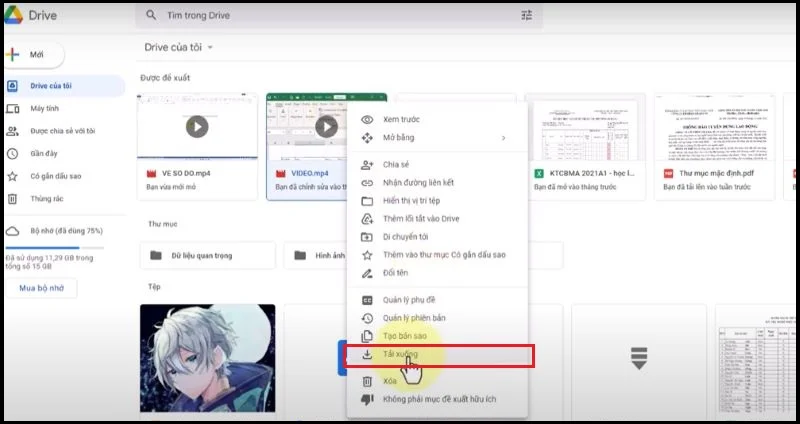Screen dimensions: 800x424
Task: Choose "Thêm lối tắt vào Drive"
Action: pos(437,219)
